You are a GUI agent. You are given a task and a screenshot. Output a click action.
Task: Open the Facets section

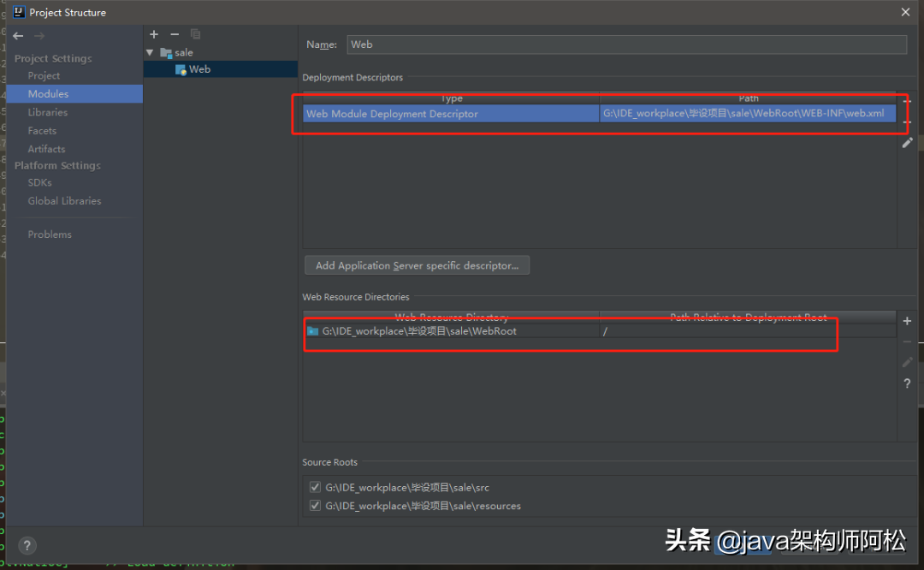tap(42, 131)
